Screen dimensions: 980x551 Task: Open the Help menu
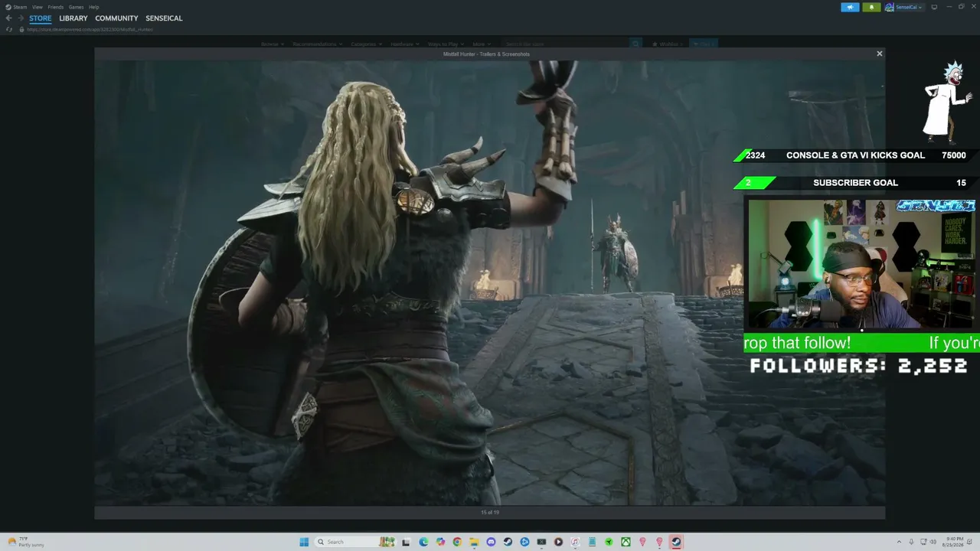click(94, 7)
